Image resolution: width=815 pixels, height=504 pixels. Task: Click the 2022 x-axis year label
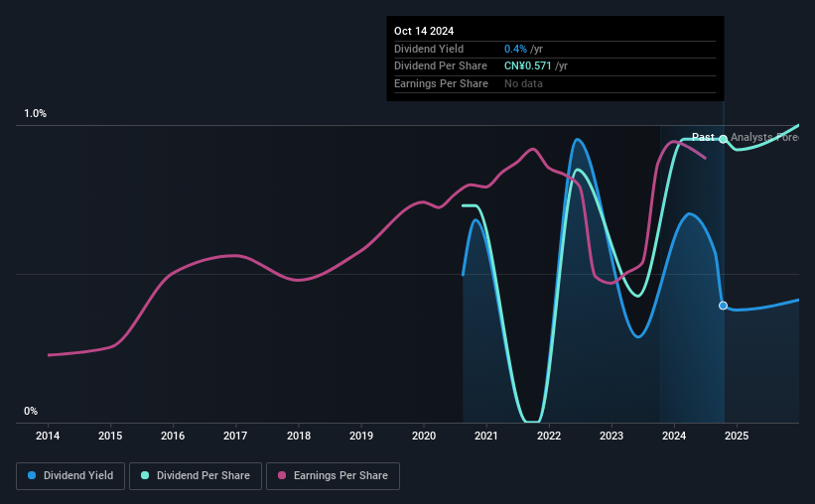tap(549, 436)
